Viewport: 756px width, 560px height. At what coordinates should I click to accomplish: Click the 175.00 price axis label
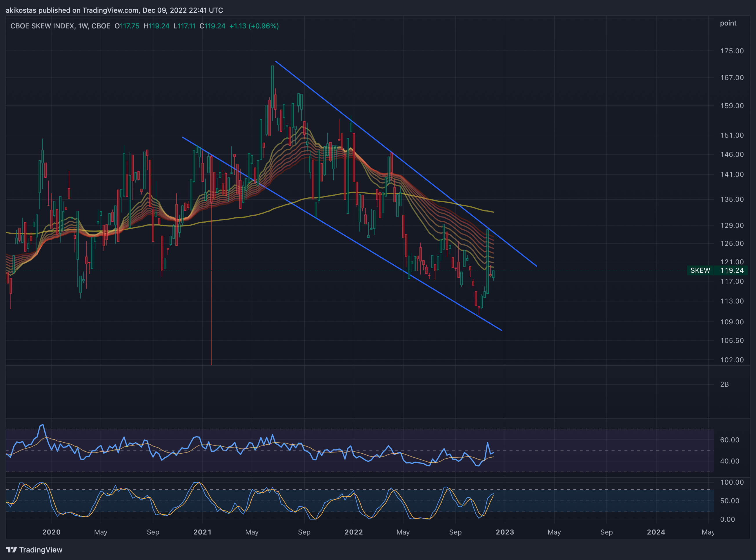tap(732, 51)
